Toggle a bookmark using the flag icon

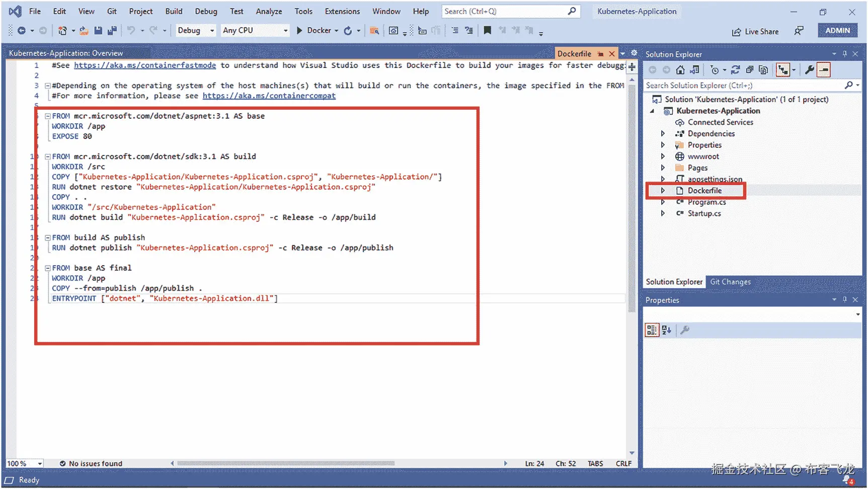pyautogui.click(x=487, y=30)
